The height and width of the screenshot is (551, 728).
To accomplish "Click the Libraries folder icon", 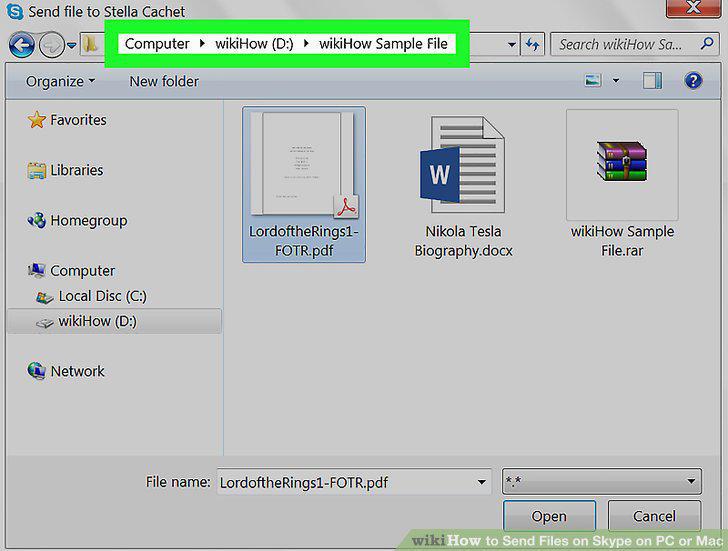I will [x=37, y=170].
